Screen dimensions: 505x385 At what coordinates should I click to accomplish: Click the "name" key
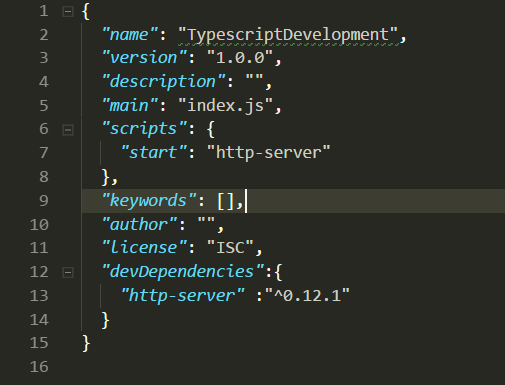(129, 35)
